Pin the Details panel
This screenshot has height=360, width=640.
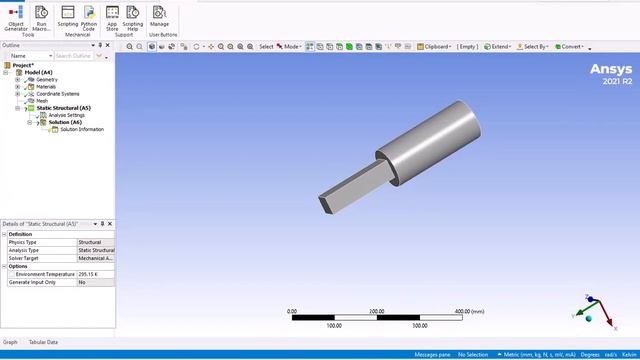tap(102, 224)
